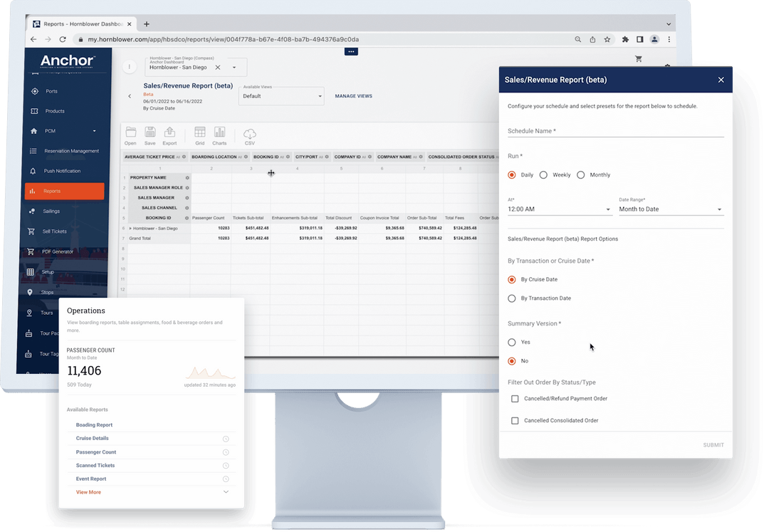Select the Weekly run frequency
769x532 pixels.
point(544,174)
